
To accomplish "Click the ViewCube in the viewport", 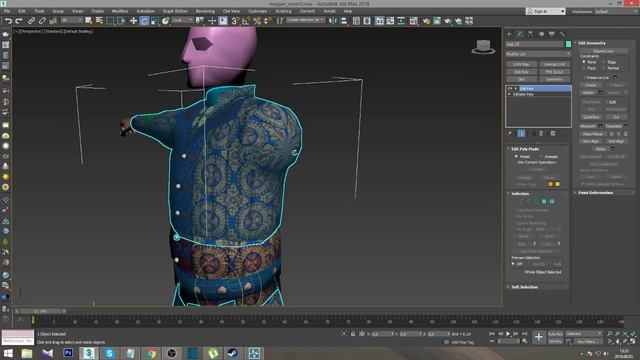I will tap(483, 47).
